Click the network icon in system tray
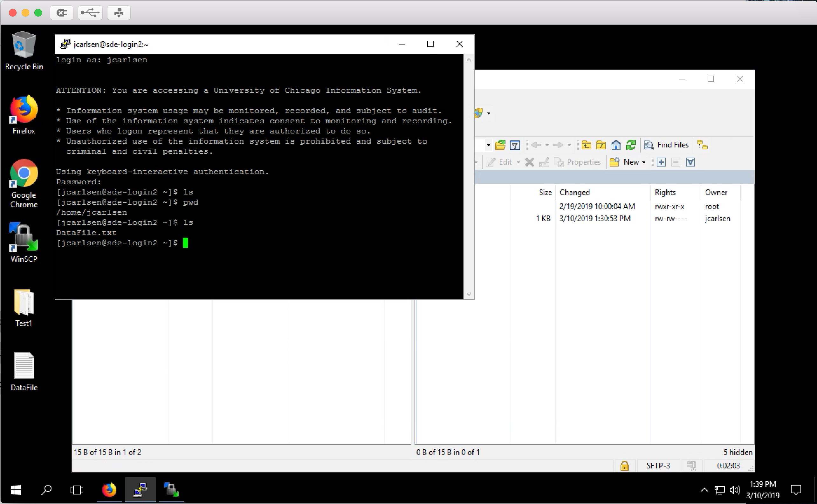Image resolution: width=817 pixels, height=504 pixels. coord(719,490)
